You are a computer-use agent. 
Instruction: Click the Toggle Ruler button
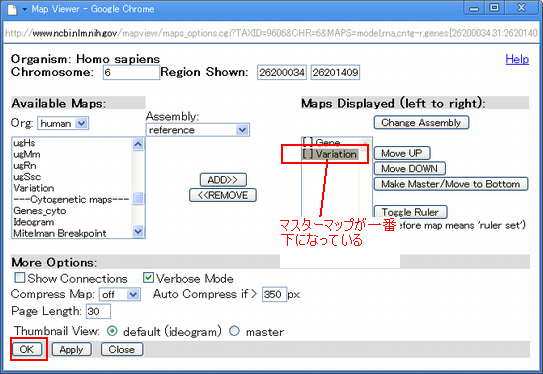tap(410, 212)
